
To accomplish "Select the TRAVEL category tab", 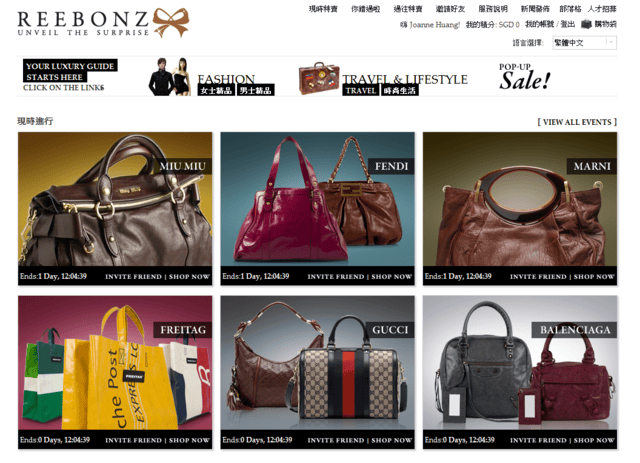I will click(360, 90).
